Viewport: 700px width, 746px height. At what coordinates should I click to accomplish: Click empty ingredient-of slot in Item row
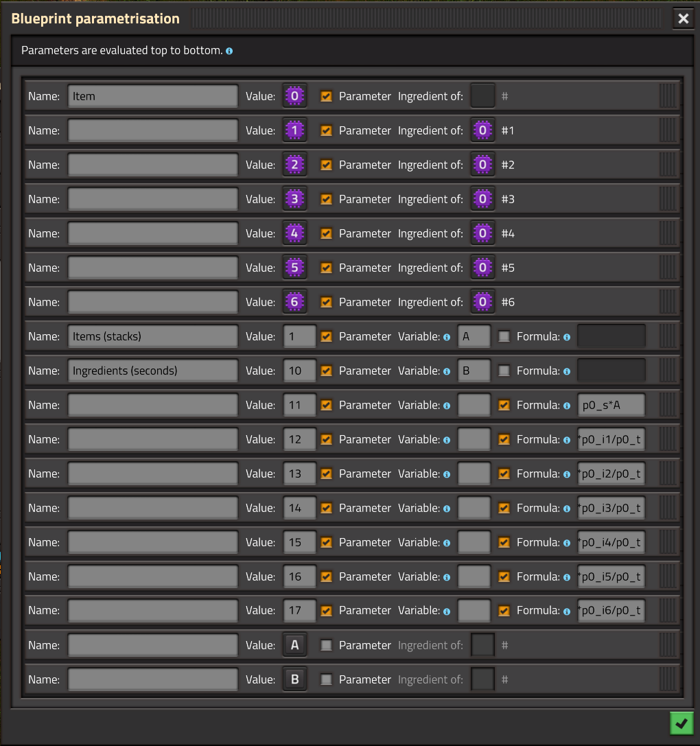tap(482, 96)
